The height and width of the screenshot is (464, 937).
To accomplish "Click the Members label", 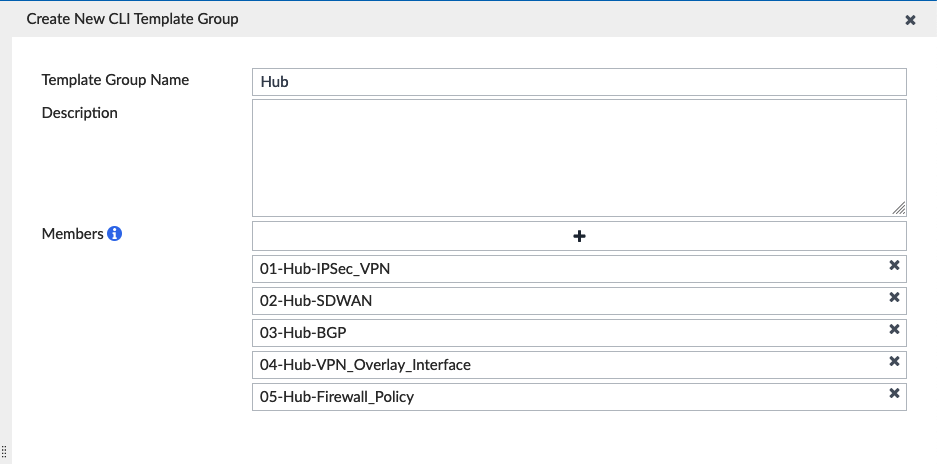I will [72, 234].
